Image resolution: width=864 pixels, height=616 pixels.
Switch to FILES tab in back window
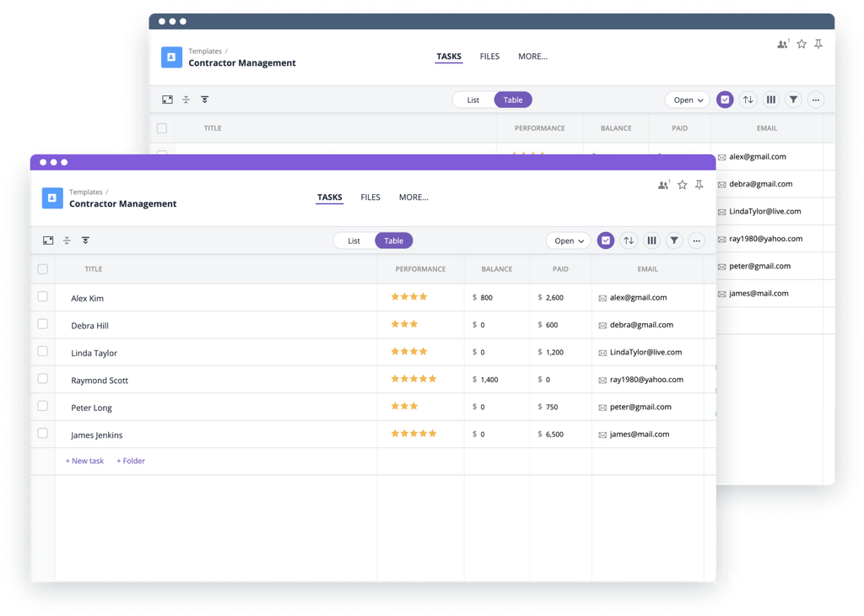click(x=490, y=57)
